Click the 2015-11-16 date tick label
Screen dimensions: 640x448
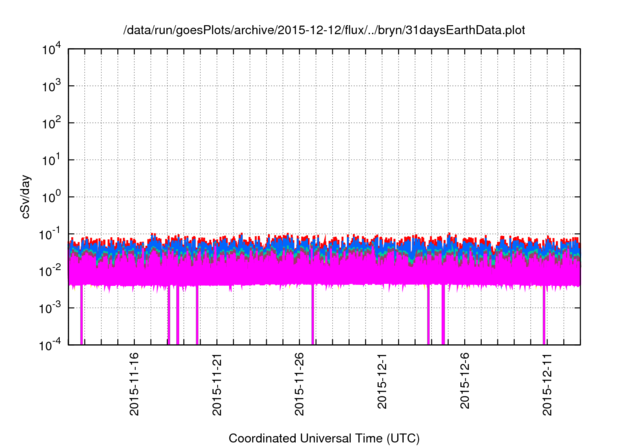[x=134, y=384]
